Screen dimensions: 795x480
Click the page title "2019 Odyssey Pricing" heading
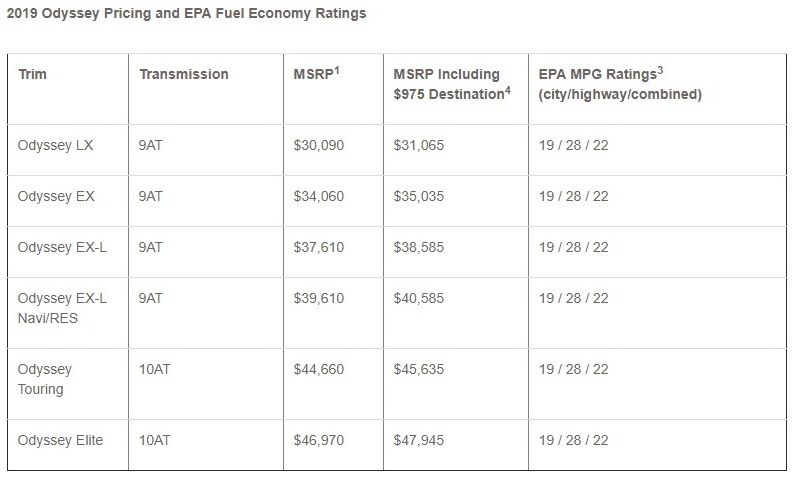(185, 14)
